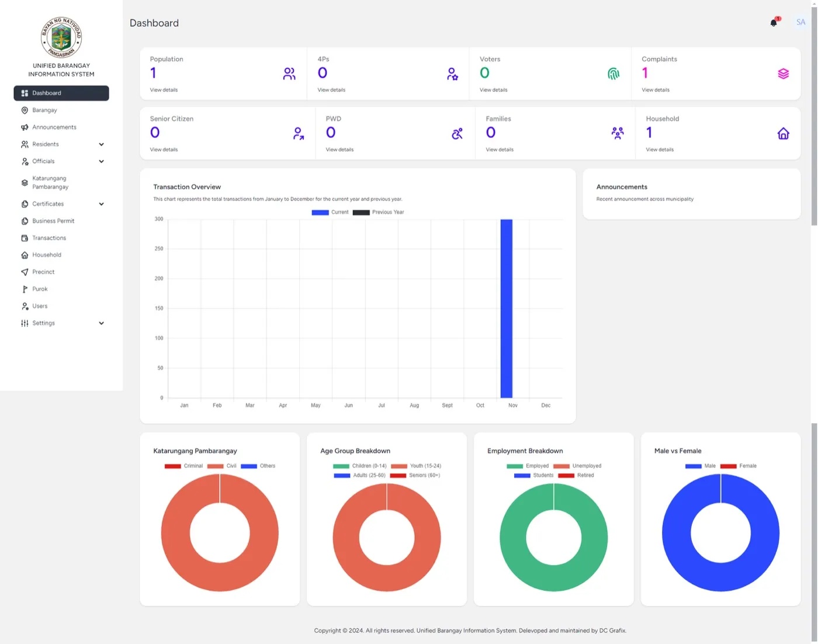818x644 pixels.
Task: Click the Complaints layers icon
Action: pyautogui.click(x=784, y=74)
